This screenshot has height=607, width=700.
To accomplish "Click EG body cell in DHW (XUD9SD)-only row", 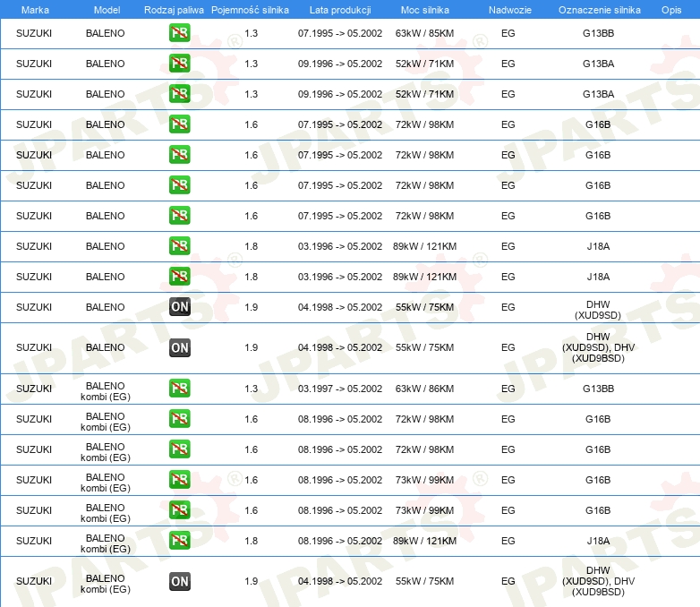I will (508, 307).
